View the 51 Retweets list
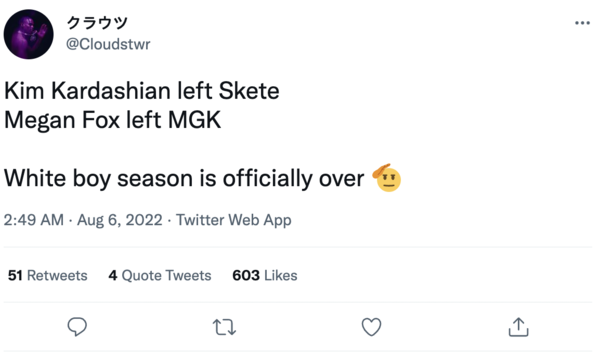Screen dimensions: 600x362 (x=47, y=276)
